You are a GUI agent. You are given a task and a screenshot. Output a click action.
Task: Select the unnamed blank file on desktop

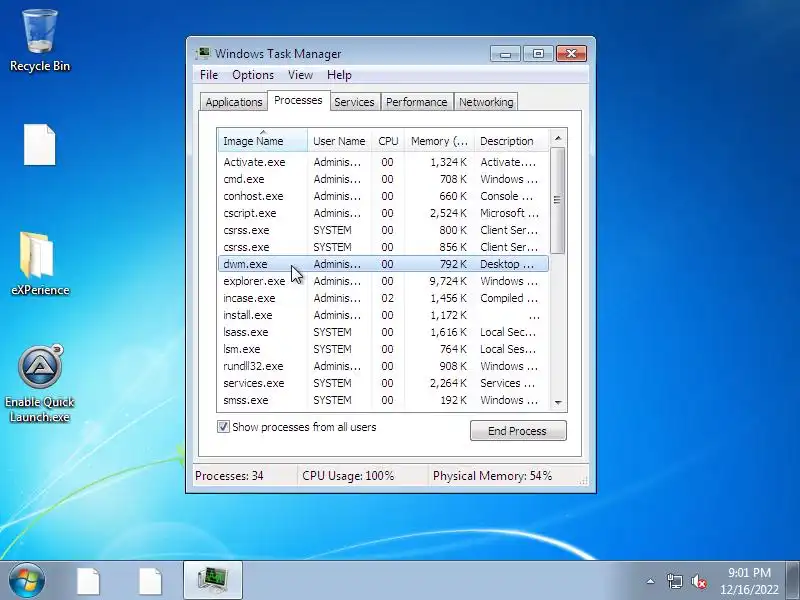40,144
